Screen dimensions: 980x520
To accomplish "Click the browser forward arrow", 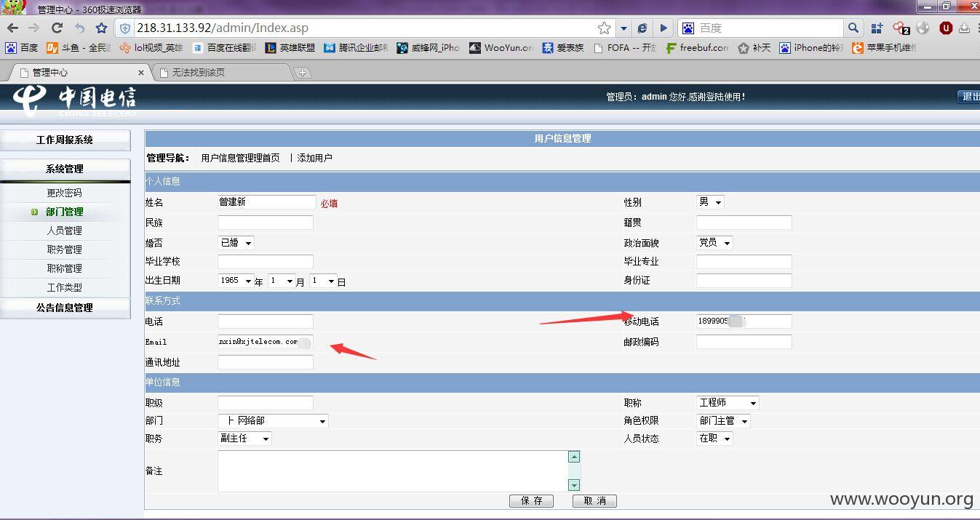I will [33, 28].
